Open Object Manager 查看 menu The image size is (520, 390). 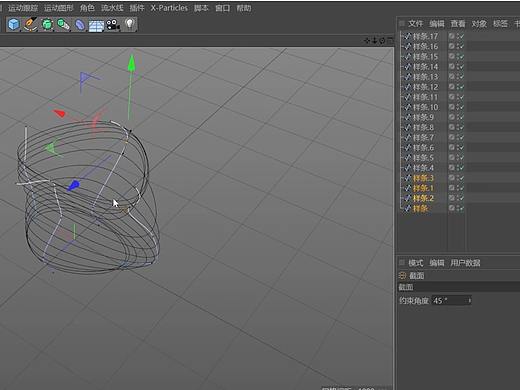coord(458,23)
